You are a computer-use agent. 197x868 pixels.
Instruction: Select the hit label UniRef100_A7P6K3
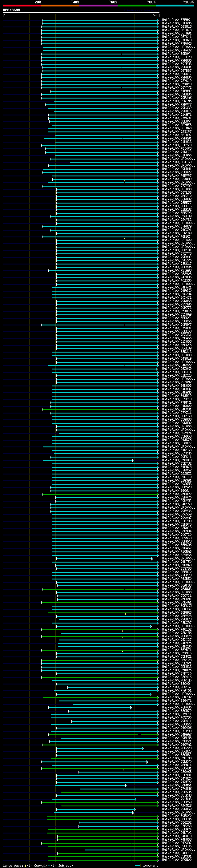coord(177,43)
